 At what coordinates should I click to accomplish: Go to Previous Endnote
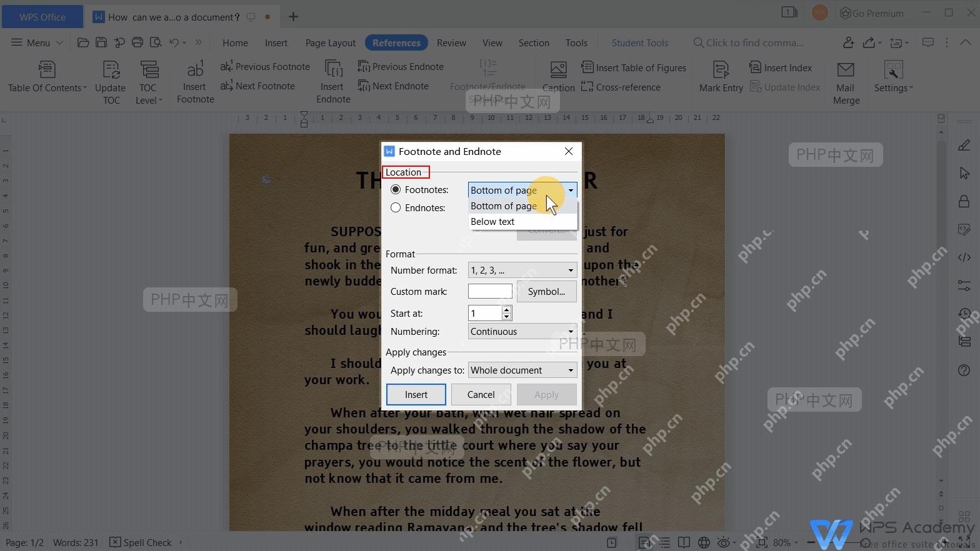coord(401,67)
